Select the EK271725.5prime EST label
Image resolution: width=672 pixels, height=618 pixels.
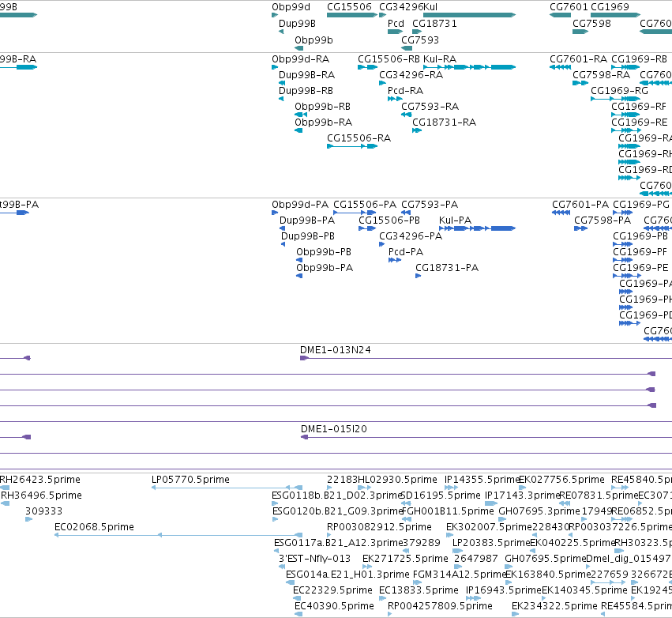tap(405, 559)
